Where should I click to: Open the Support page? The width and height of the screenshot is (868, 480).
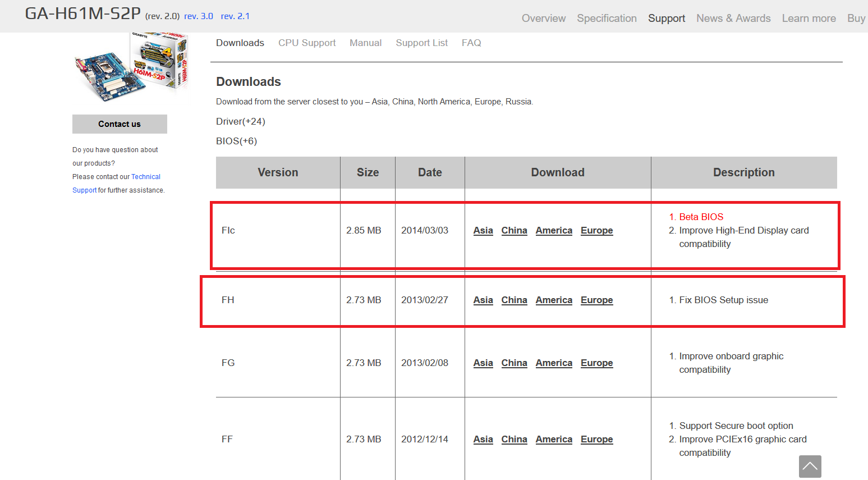pos(667,18)
